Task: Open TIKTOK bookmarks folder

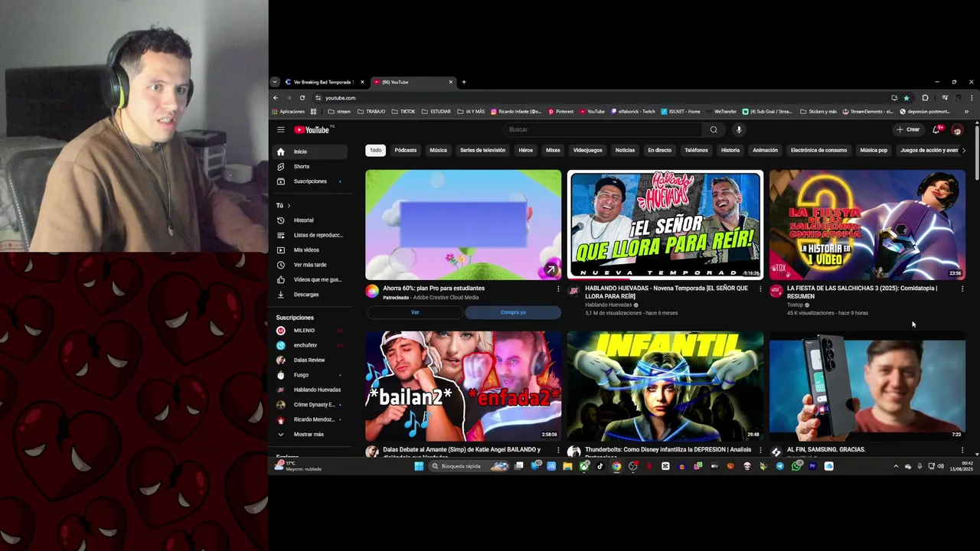Action: pos(403,112)
